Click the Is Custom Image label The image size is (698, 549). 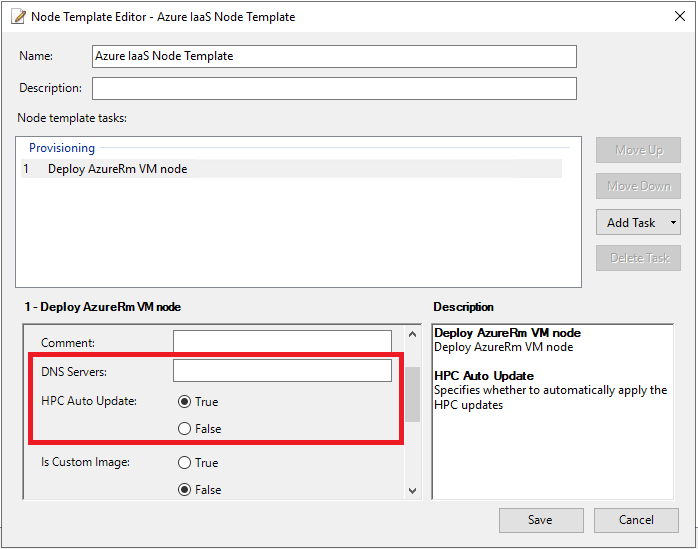point(85,462)
